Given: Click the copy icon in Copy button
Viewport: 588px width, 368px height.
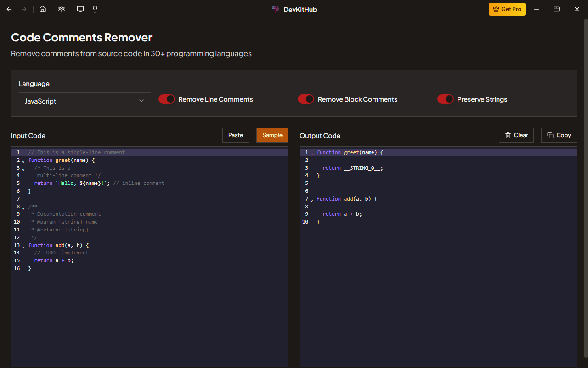Looking at the screenshot, I should [550, 135].
